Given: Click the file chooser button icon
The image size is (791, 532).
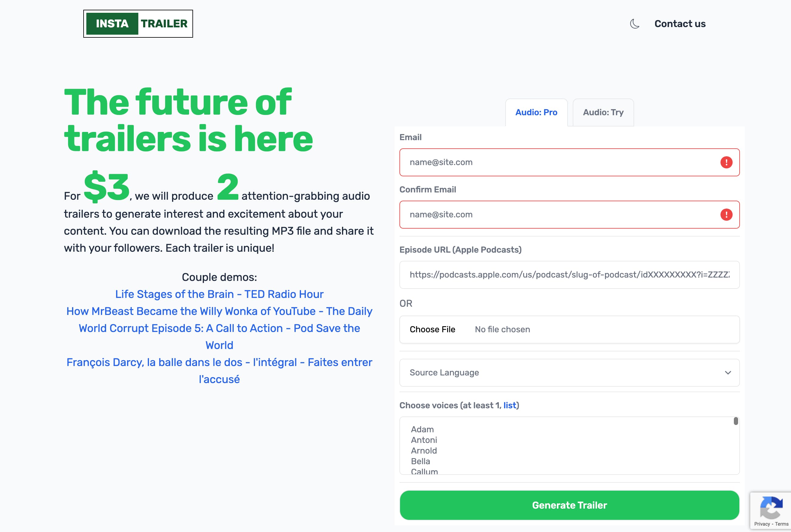Looking at the screenshot, I should pyautogui.click(x=433, y=329).
